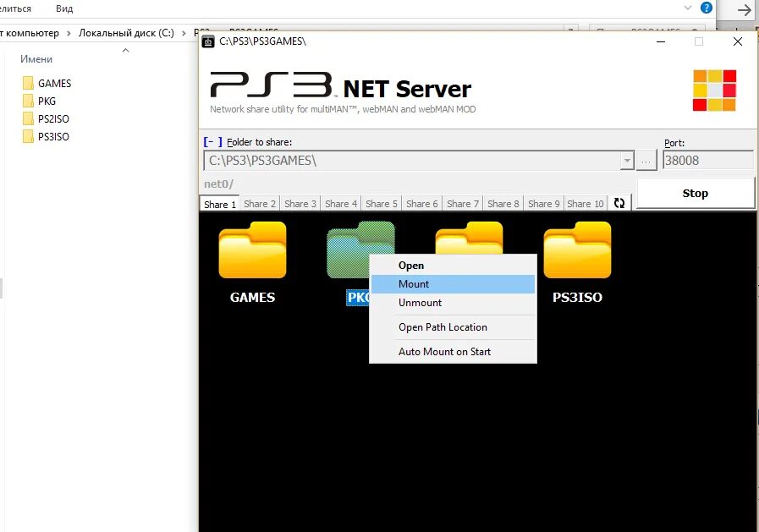Switch to the Share 10 tab
Image resolution: width=759 pixels, height=532 pixels.
pos(586,204)
